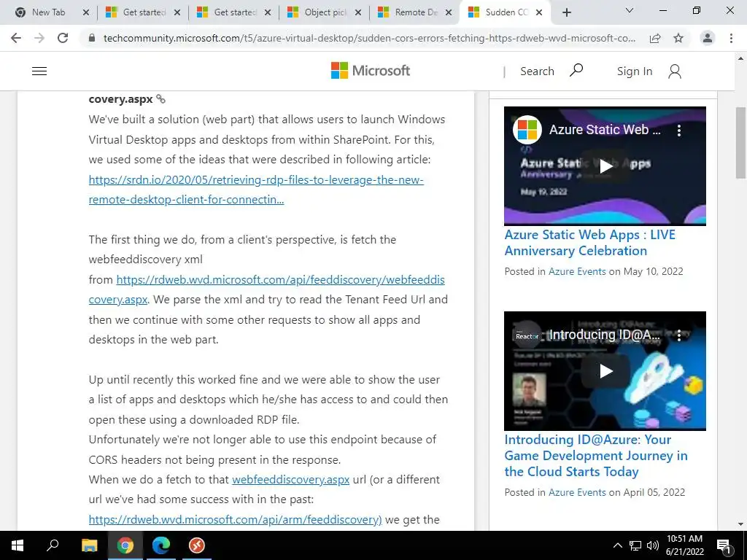The width and height of the screenshot is (747, 560).
Task: Open Azure Static Web Apps Anniversary link
Action: (x=589, y=243)
